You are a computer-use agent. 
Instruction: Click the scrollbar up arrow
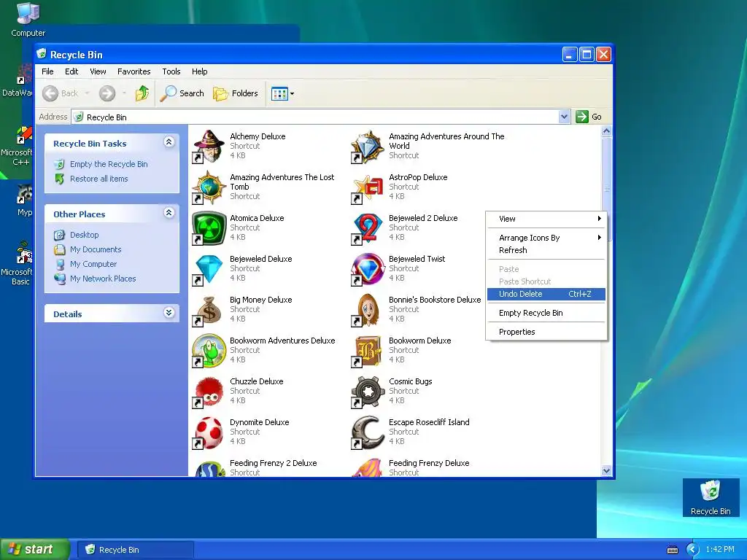[606, 131]
